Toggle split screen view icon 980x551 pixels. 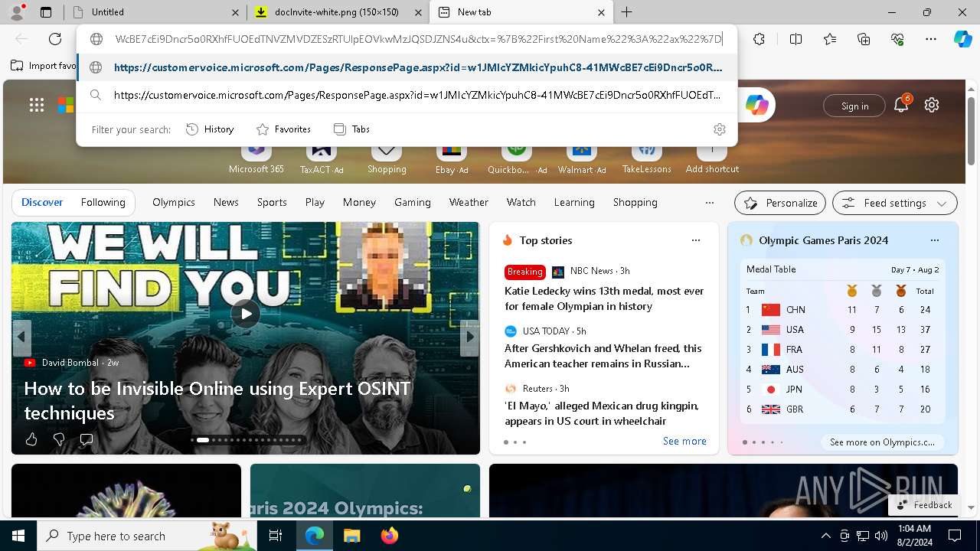point(795,39)
